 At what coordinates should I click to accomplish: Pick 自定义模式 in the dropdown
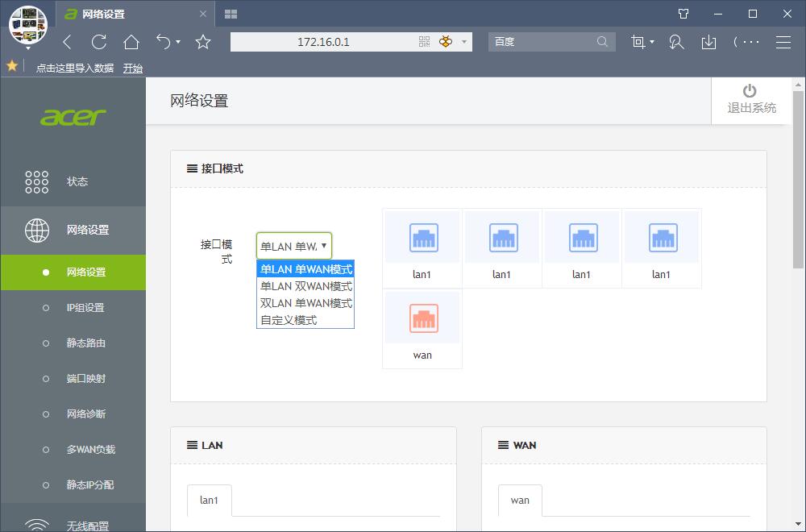[289, 320]
